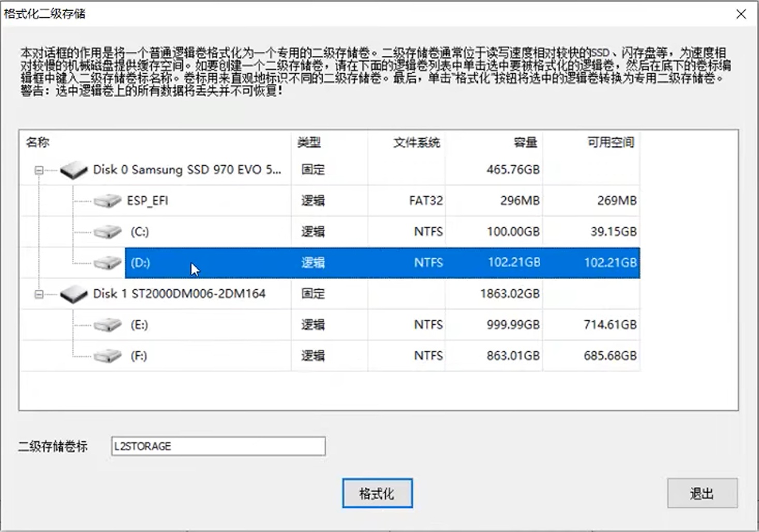Click the Disk 1 ST2000DM006 drive icon
This screenshot has width=759, height=532.
tap(73, 294)
